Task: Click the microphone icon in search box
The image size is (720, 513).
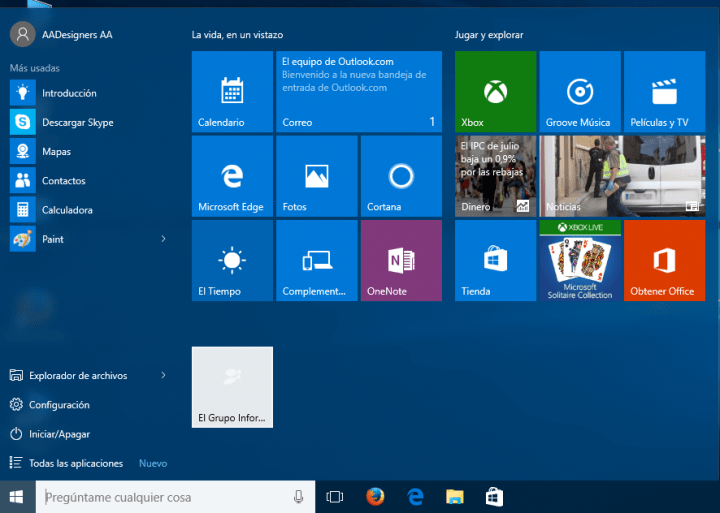Action: coord(298,497)
